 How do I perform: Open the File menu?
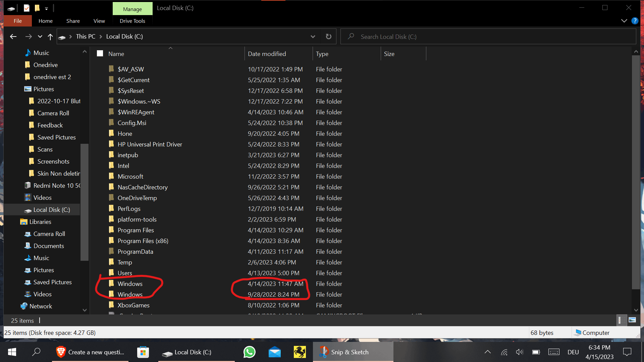(x=17, y=21)
